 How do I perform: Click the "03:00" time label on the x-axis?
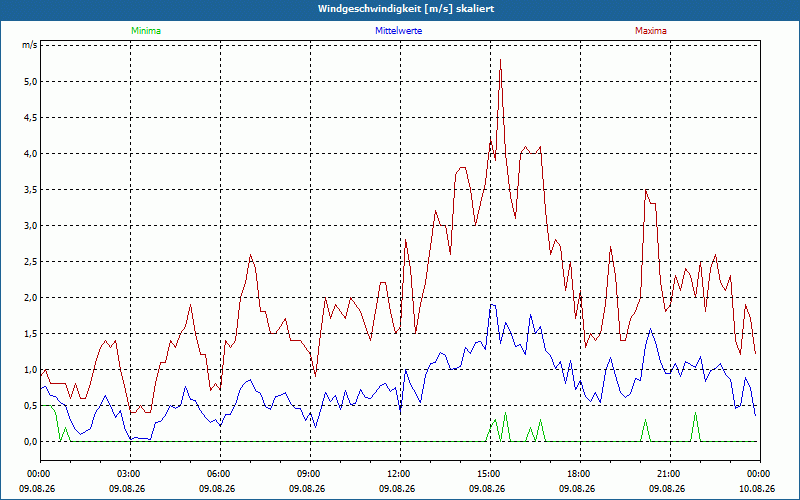[x=130, y=474]
